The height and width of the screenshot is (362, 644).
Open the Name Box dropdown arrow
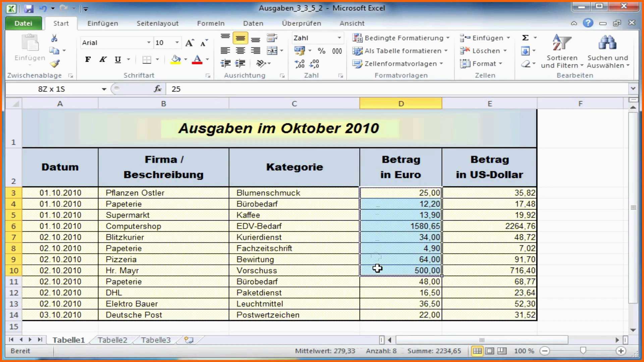[x=104, y=89]
